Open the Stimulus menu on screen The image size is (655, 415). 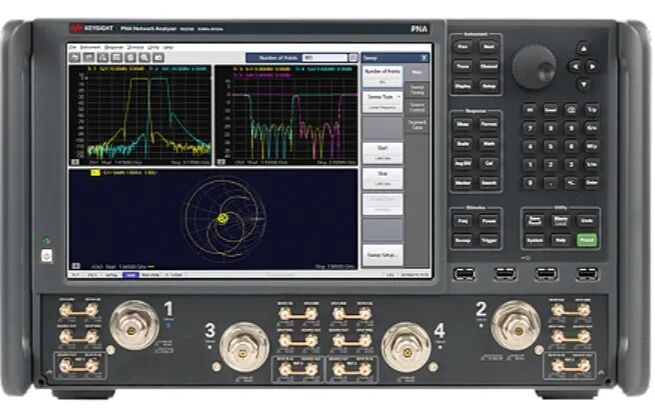(135, 48)
